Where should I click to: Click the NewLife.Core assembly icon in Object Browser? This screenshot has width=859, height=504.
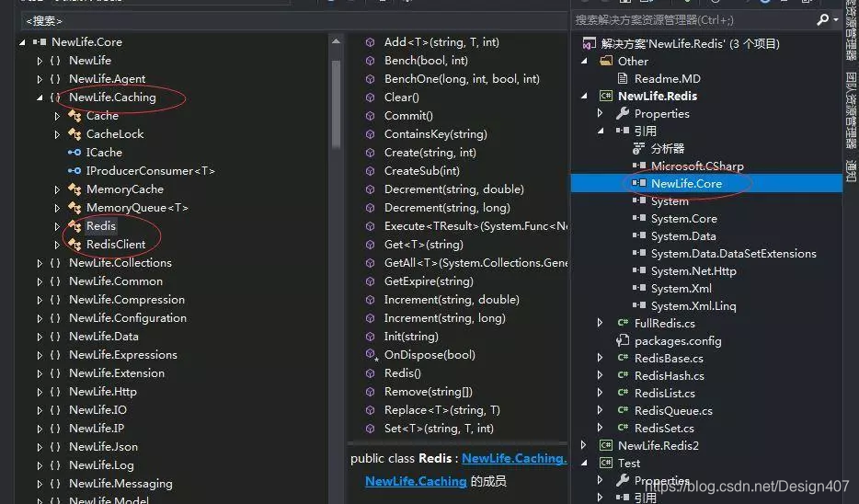point(40,42)
